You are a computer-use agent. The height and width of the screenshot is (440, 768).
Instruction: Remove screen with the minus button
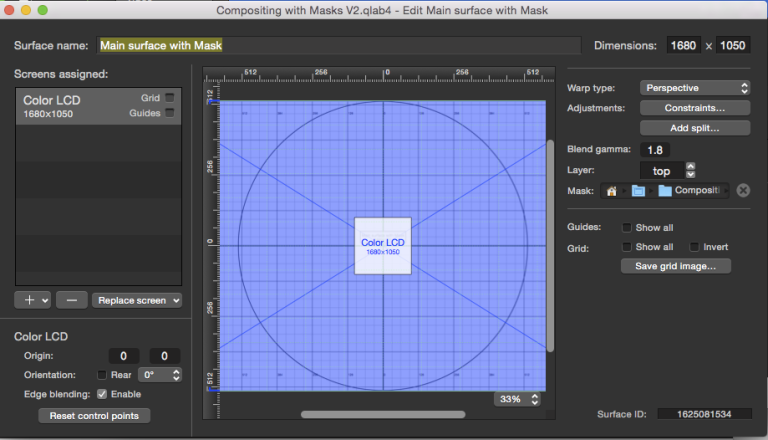point(71,299)
